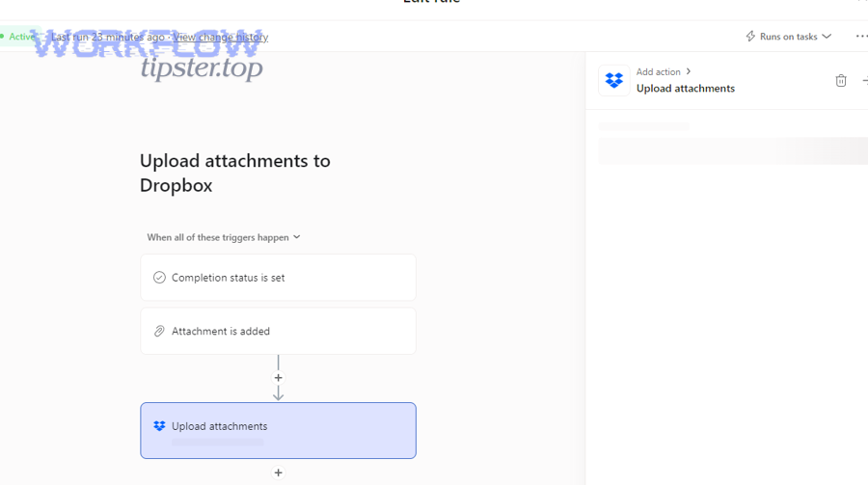Screen dimensions: 868x485
Task: Edit the rule title Upload attachments to Dropbox
Action: (x=234, y=173)
